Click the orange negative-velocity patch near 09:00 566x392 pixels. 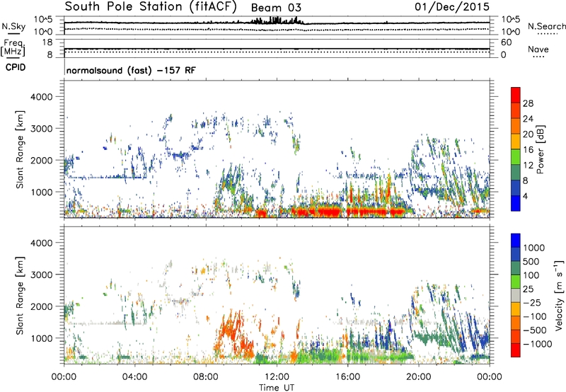coord(233,334)
